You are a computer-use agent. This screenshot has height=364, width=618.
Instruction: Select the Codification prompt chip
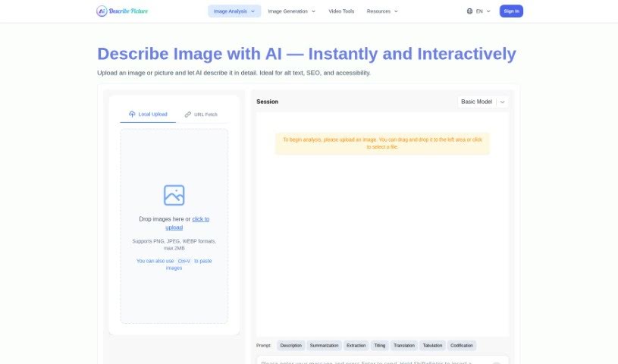pos(462,346)
